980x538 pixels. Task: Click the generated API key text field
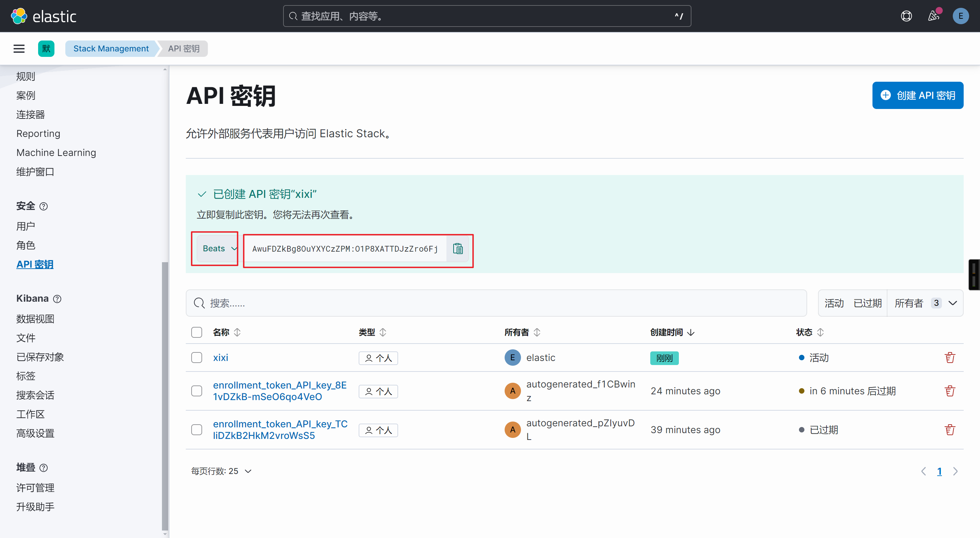tap(345, 249)
